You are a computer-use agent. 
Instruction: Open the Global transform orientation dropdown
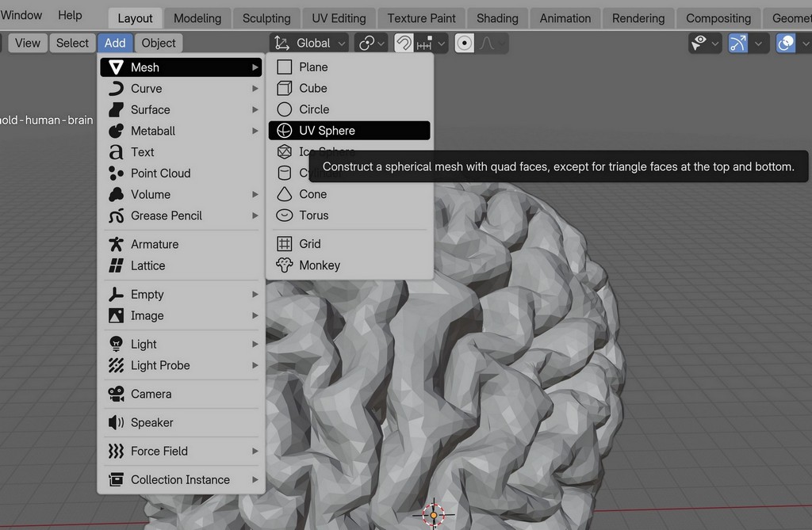coord(309,43)
